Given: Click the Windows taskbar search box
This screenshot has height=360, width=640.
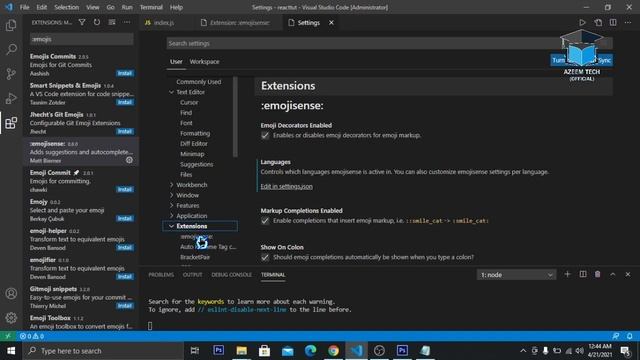Looking at the screenshot, I should (103, 351).
